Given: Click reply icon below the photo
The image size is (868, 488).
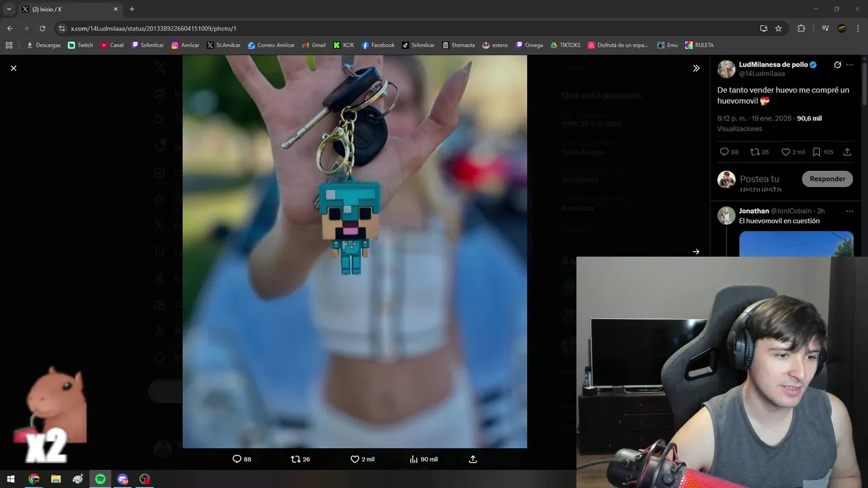Looking at the screenshot, I should click(x=237, y=459).
